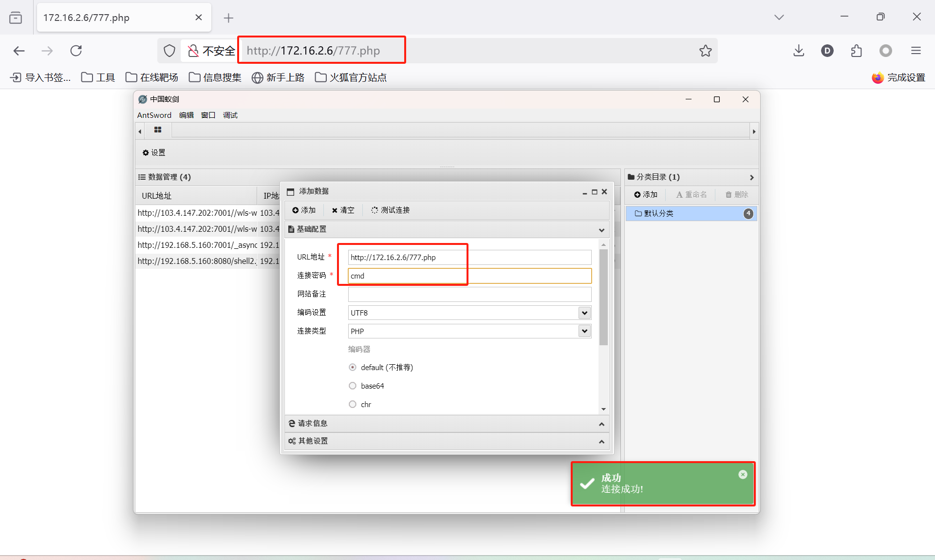Open the Firefox hamburger menu
935x560 pixels.
pyautogui.click(x=916, y=51)
